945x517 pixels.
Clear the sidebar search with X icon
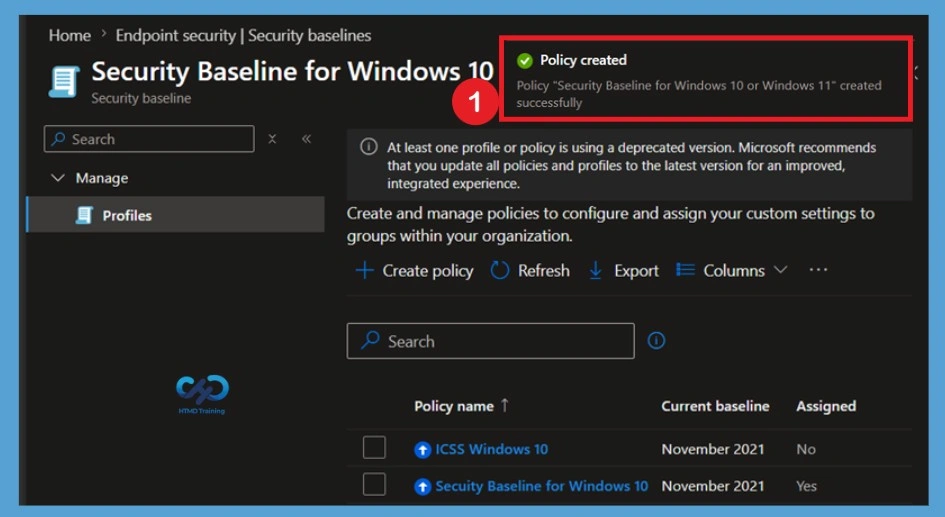(x=272, y=139)
